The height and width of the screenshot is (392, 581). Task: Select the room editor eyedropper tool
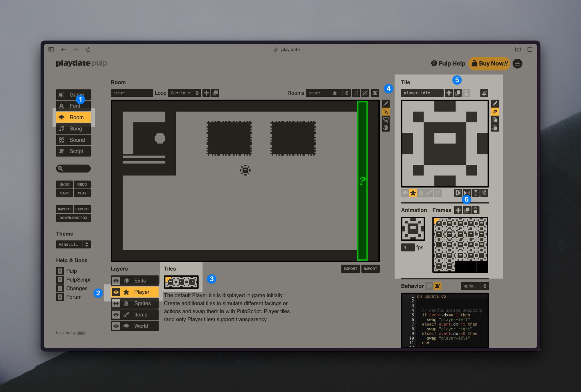385,112
